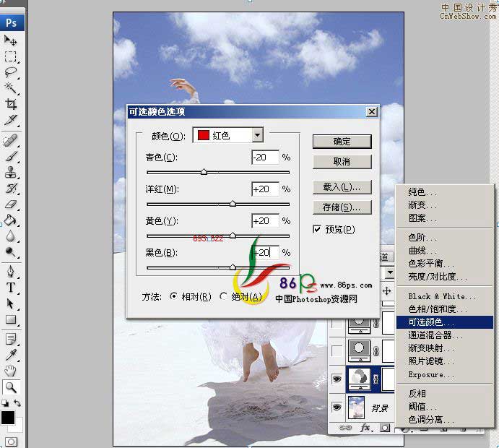Click the Photoshop Ps logo
This screenshot has height=448, width=499.
point(12,22)
